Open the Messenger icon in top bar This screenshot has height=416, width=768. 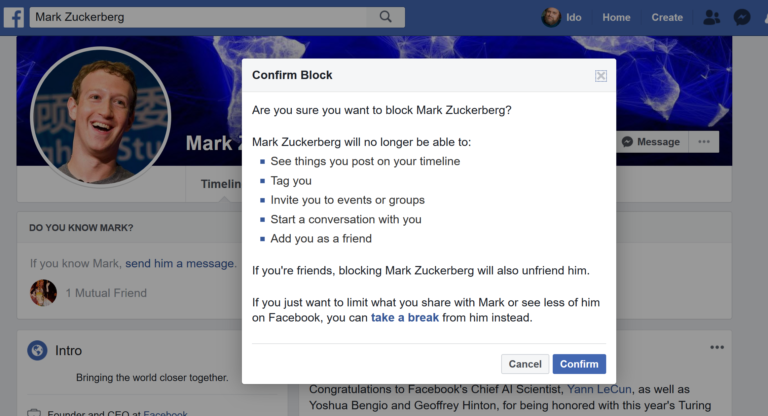[742, 17]
